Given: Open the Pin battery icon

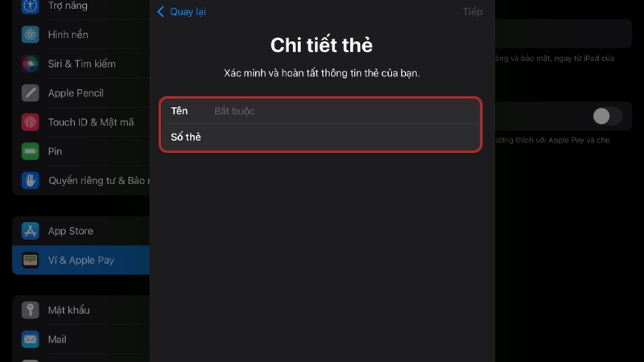Looking at the screenshot, I should point(30,151).
